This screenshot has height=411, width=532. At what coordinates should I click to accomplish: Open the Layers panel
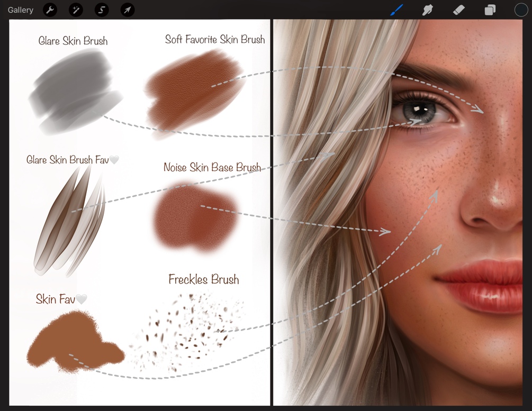click(490, 10)
